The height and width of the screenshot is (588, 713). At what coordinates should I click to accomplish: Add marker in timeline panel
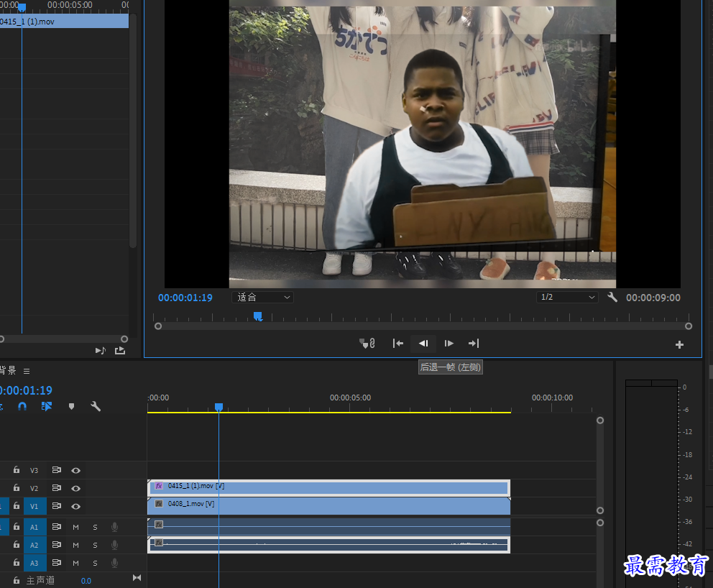71,406
